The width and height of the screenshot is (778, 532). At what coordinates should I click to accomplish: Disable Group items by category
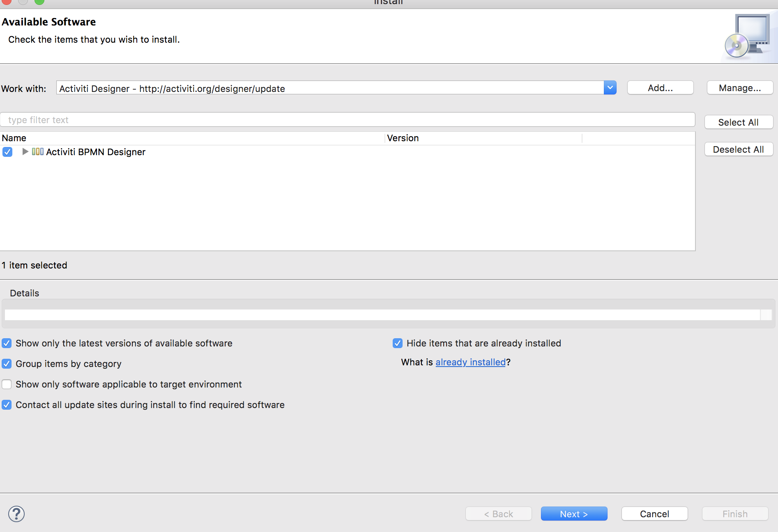[7, 364]
